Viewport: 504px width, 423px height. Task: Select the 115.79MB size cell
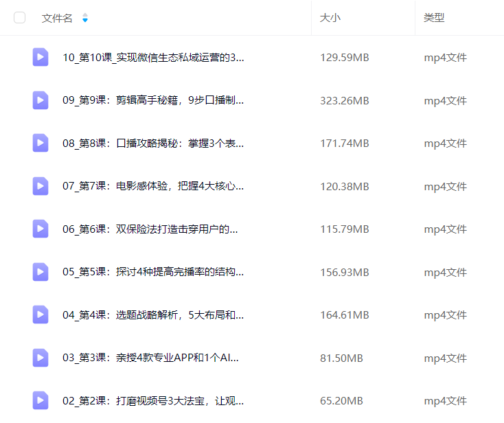click(x=344, y=229)
